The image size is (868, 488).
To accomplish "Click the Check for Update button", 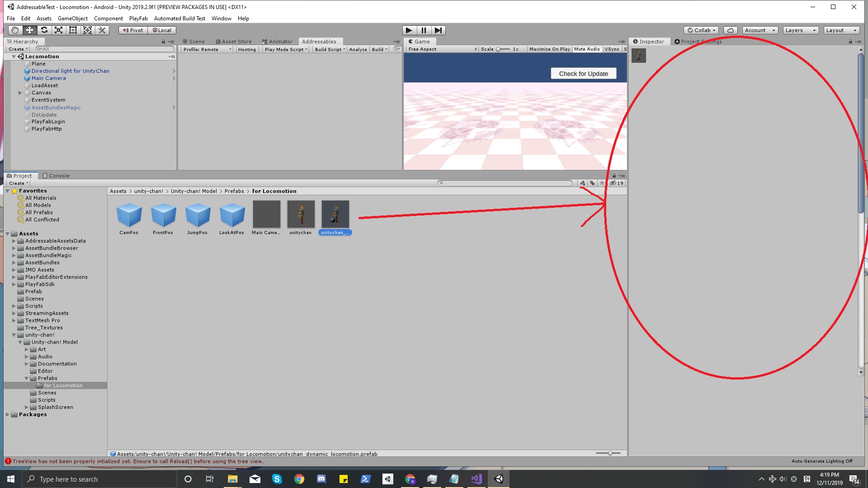I will click(583, 74).
